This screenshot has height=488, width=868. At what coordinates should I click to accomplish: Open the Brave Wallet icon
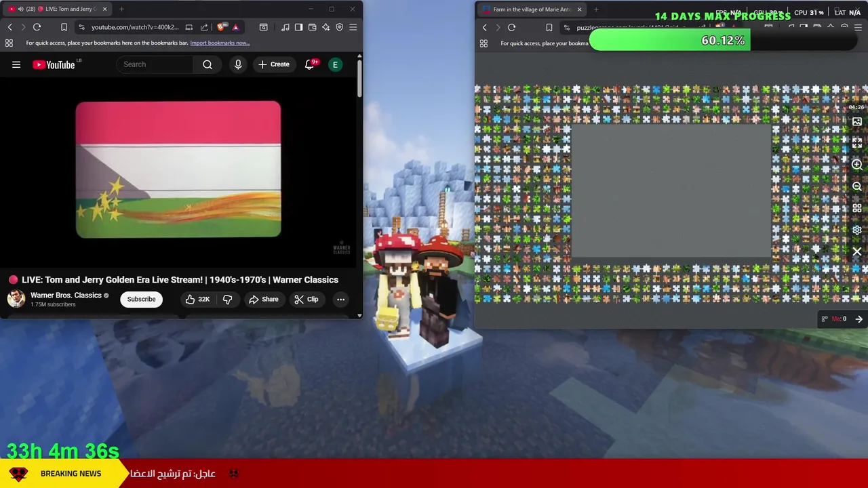[312, 27]
